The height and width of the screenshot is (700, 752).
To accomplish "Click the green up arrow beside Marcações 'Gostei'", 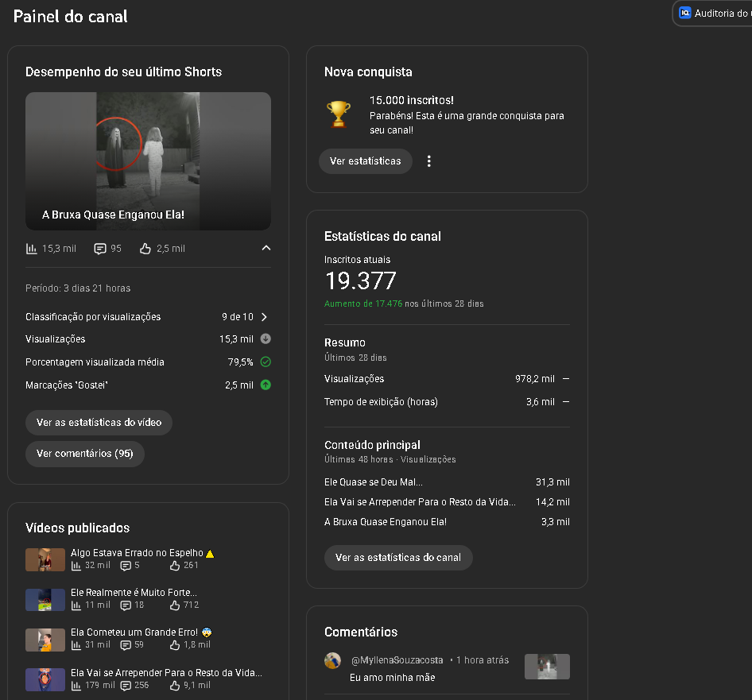I will click(266, 385).
